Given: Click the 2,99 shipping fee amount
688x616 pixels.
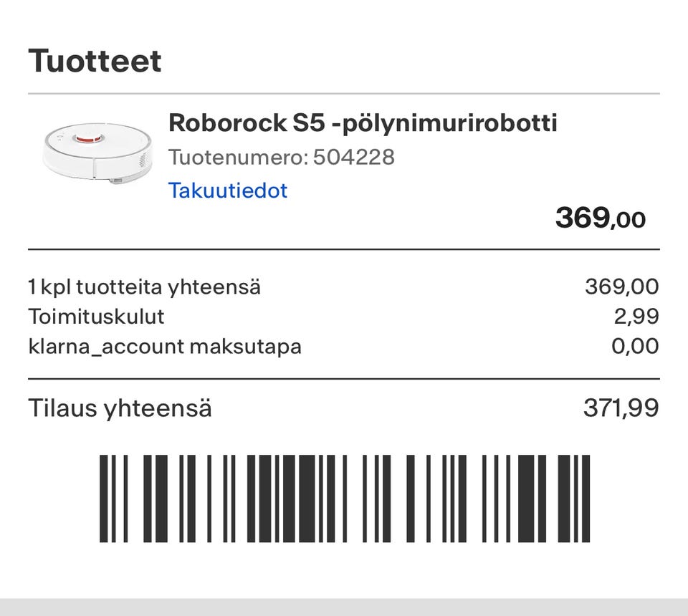Looking at the screenshot, I should pyautogui.click(x=636, y=317).
